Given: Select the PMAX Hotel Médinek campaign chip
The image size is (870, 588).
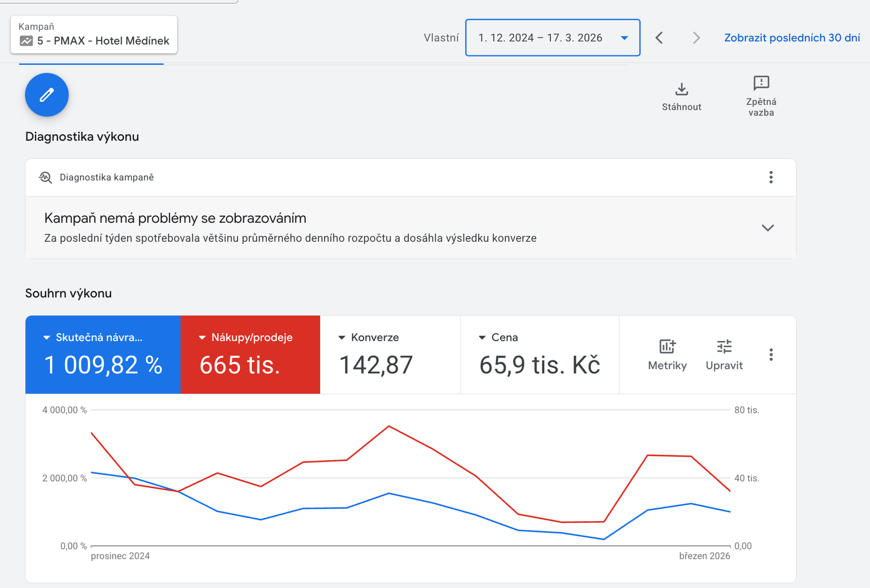Looking at the screenshot, I should click(94, 35).
